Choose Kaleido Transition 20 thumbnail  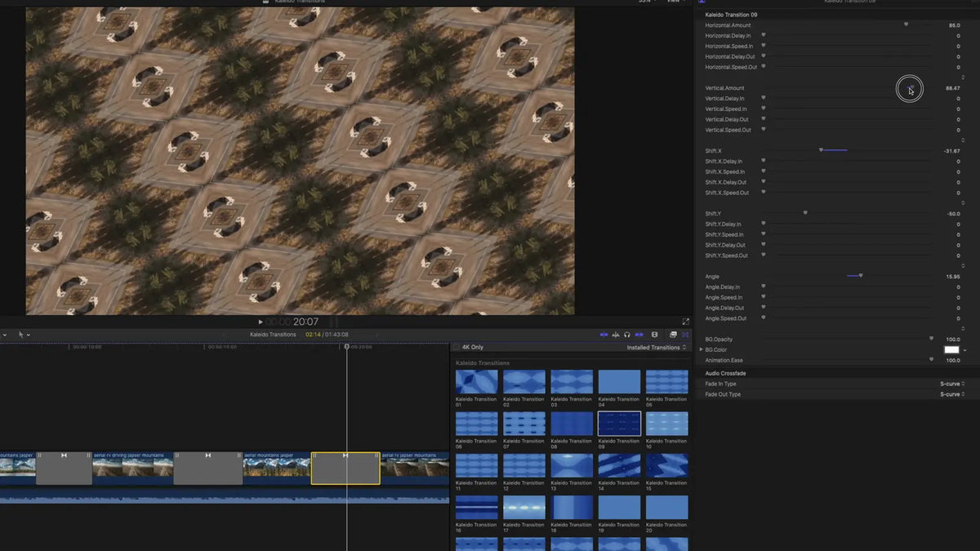[666, 507]
